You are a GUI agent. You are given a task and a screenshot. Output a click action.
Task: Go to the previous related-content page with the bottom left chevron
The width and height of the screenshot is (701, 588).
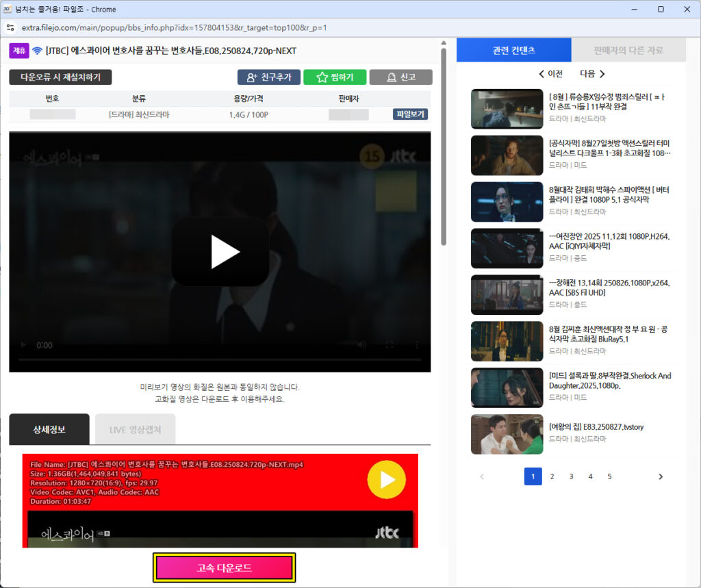(482, 476)
